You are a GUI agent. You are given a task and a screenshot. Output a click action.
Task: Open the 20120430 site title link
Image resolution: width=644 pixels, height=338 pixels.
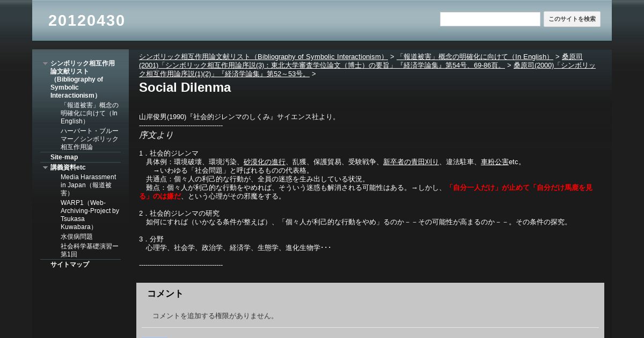click(87, 20)
